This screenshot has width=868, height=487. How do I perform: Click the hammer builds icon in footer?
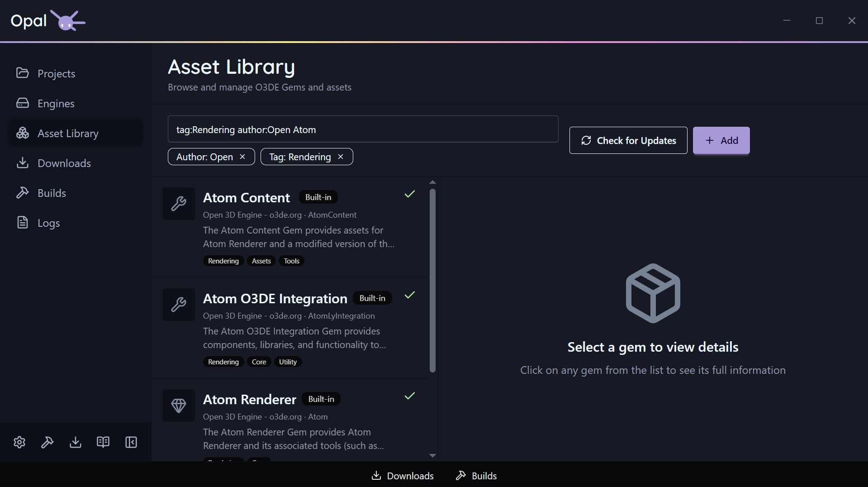(x=47, y=442)
